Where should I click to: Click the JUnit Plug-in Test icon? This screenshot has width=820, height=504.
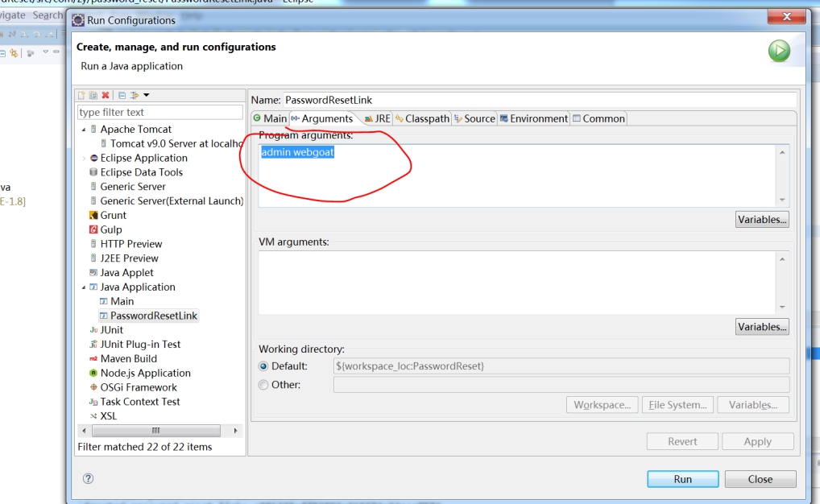(93, 344)
